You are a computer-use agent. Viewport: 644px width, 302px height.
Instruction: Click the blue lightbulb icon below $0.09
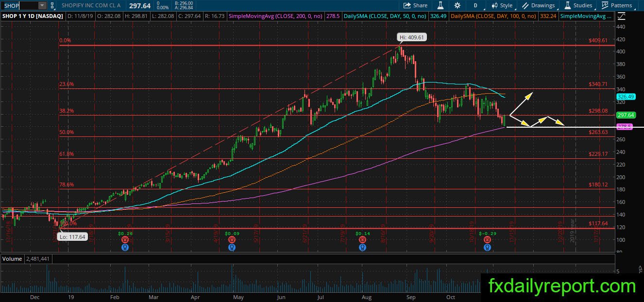point(233,247)
